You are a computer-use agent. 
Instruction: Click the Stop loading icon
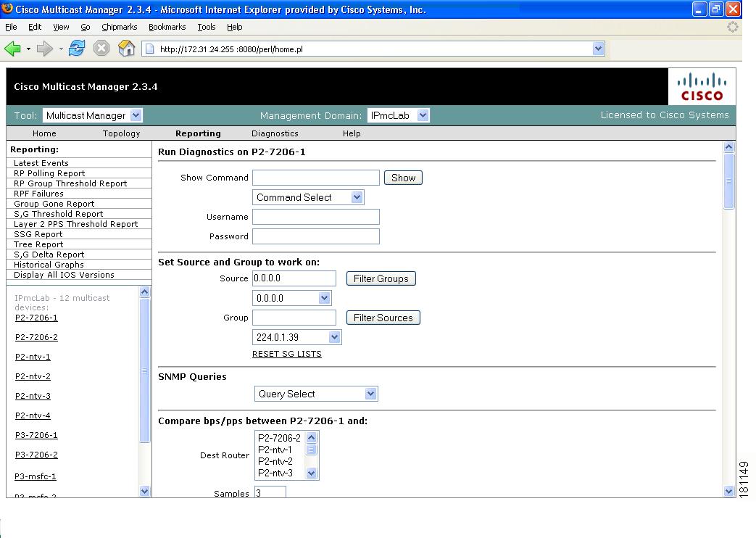[x=101, y=49]
